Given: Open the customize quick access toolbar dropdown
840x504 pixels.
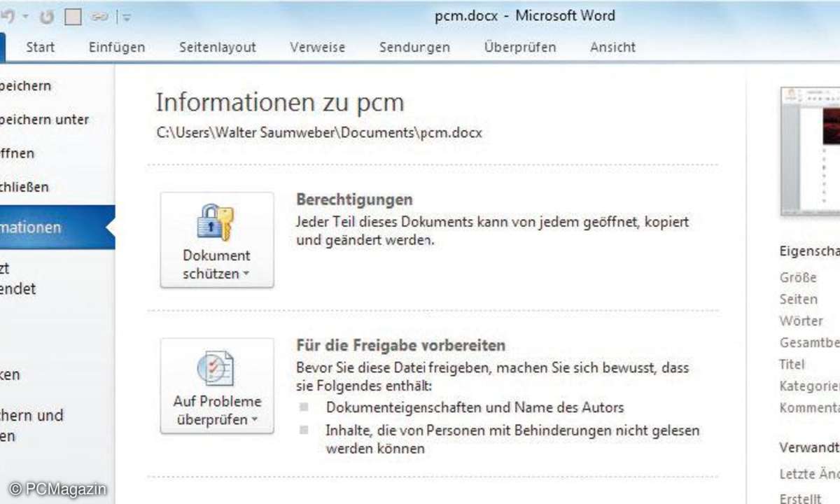Looking at the screenshot, I should coord(125,16).
